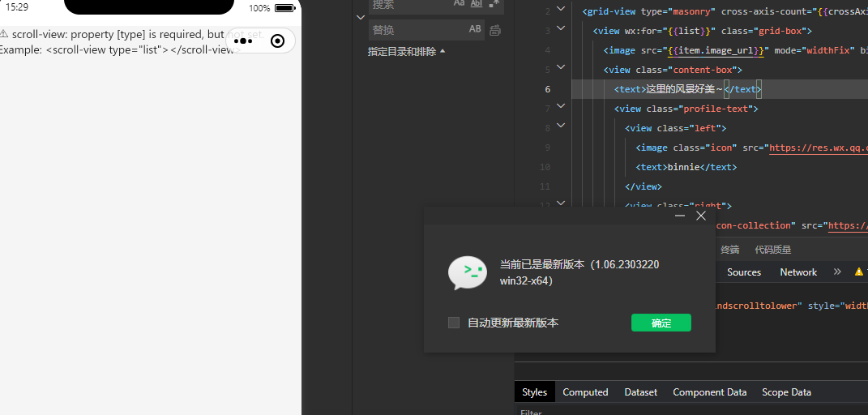The height and width of the screenshot is (415, 868).
Task: Click the battery icon in simulator status bar
Action: (285, 8)
